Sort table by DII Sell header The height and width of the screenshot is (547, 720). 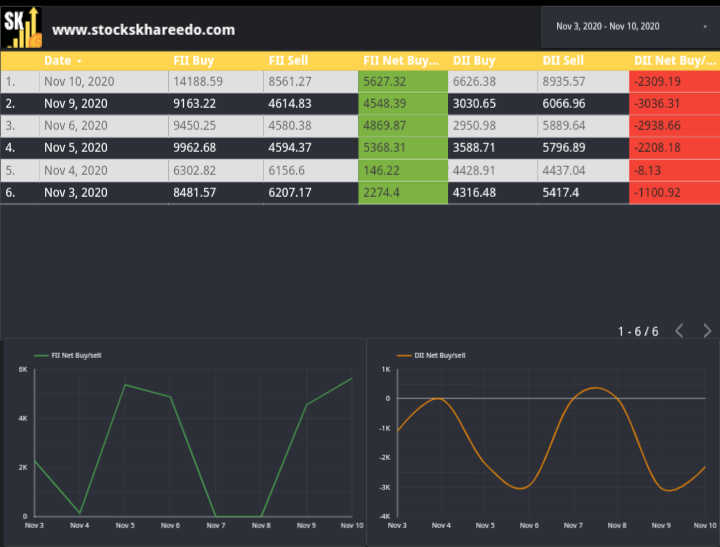(563, 61)
